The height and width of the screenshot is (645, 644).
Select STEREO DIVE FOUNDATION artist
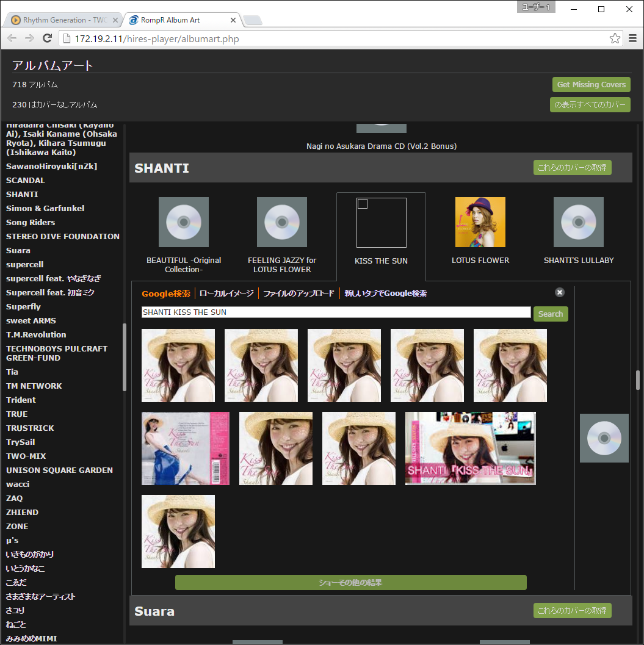(x=62, y=236)
